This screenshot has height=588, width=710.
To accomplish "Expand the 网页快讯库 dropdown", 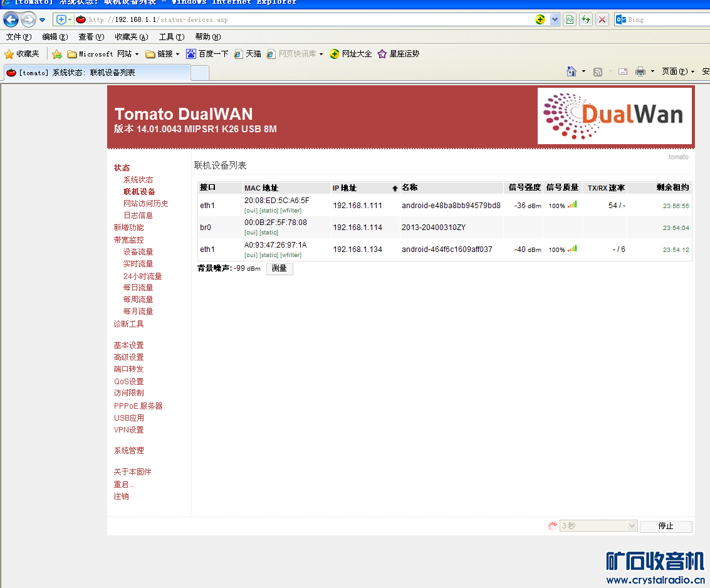I will click(321, 54).
